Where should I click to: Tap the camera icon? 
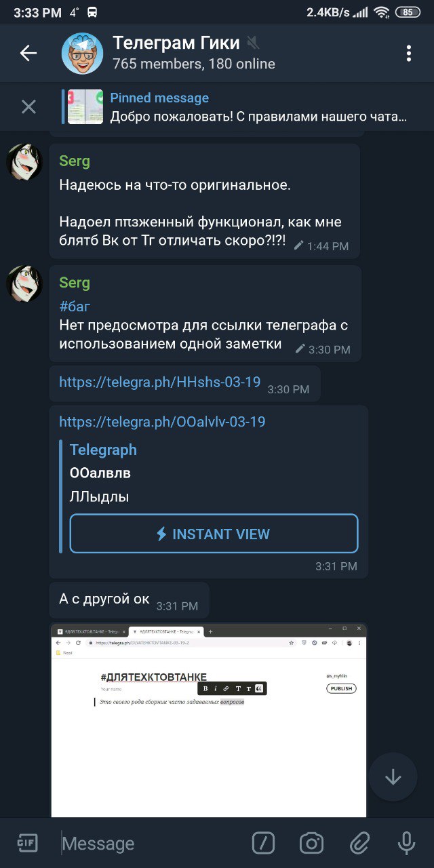(x=311, y=843)
